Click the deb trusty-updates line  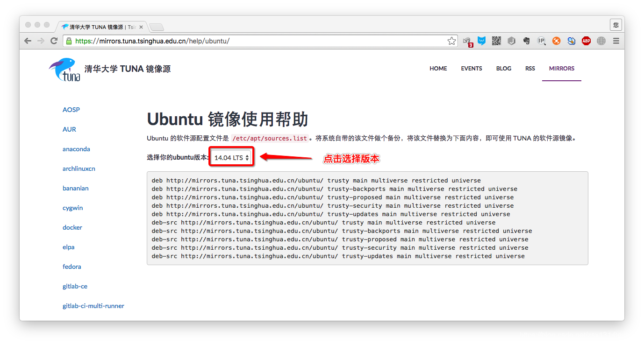coord(331,214)
